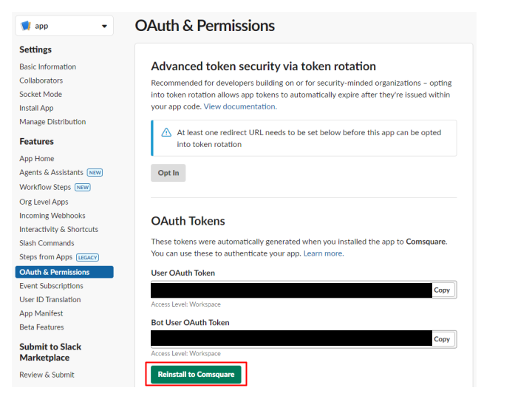Click the Opt In button
The image size is (532, 399).
(168, 173)
